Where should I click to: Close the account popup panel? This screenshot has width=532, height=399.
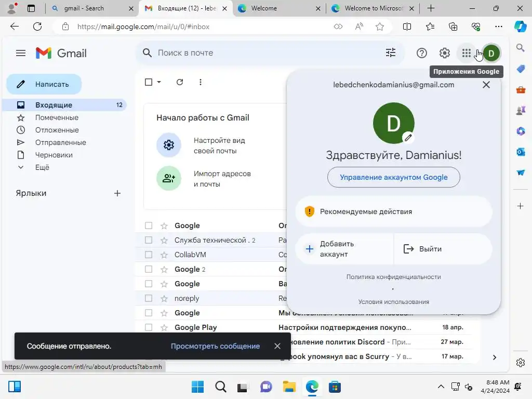(486, 85)
